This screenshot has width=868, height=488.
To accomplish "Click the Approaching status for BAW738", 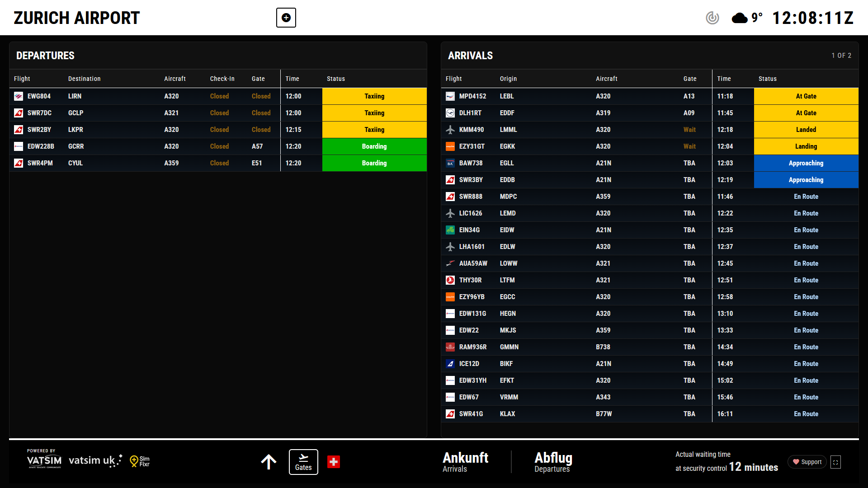I will click(806, 163).
